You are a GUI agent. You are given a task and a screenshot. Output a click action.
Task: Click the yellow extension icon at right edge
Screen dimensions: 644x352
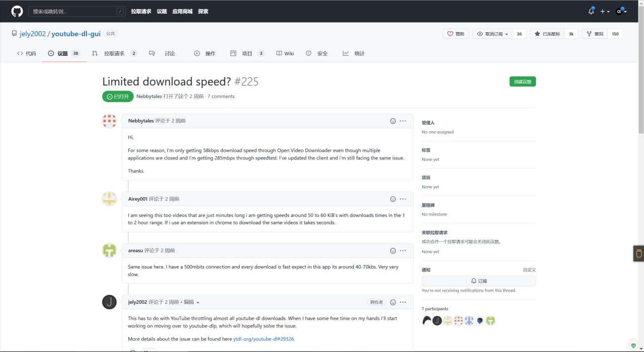639,253
